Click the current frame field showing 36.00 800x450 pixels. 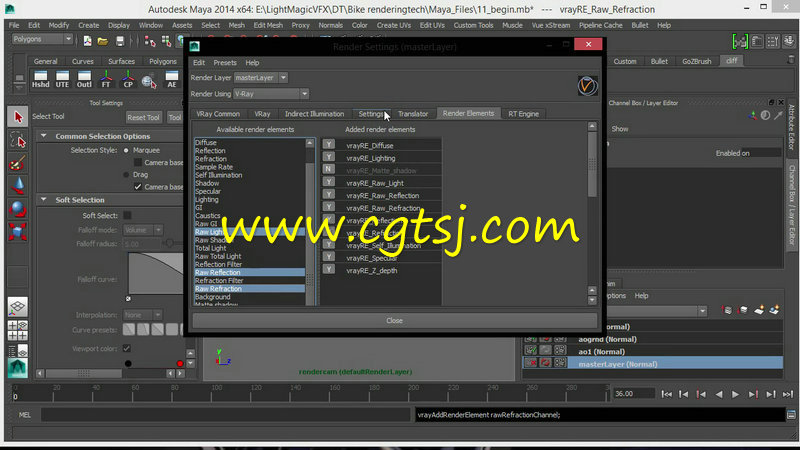[633, 393]
